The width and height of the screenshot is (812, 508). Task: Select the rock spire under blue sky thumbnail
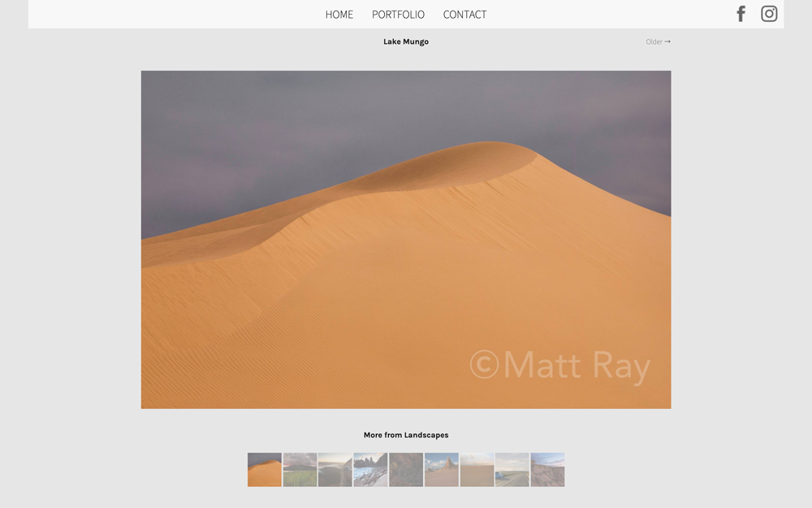pyautogui.click(x=441, y=470)
